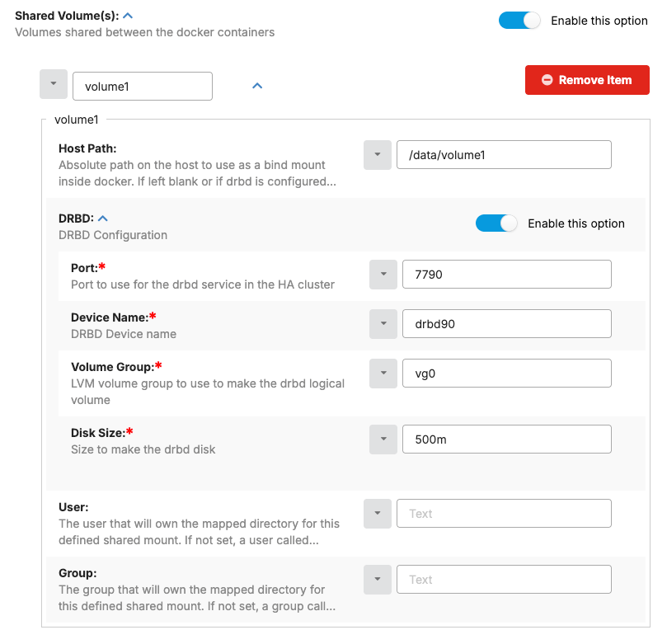This screenshot has height=644, width=667.
Task: Click the Remove Item button
Action: (x=587, y=80)
